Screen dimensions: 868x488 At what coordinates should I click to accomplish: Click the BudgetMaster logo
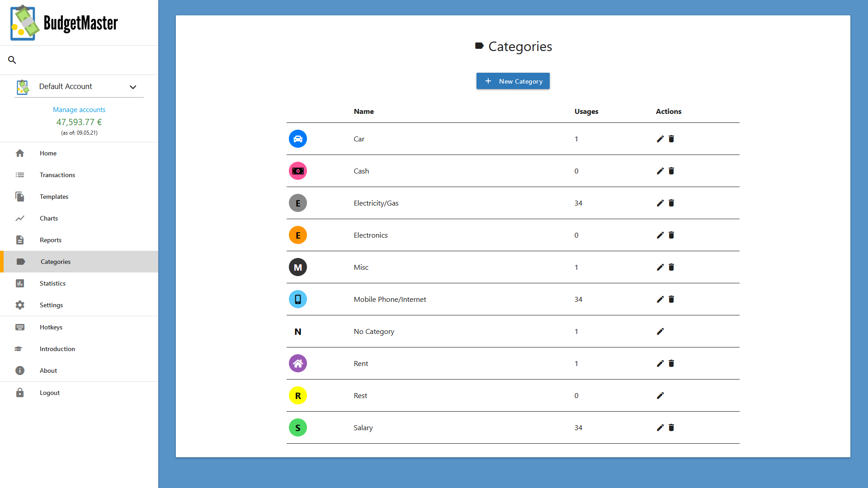64,23
